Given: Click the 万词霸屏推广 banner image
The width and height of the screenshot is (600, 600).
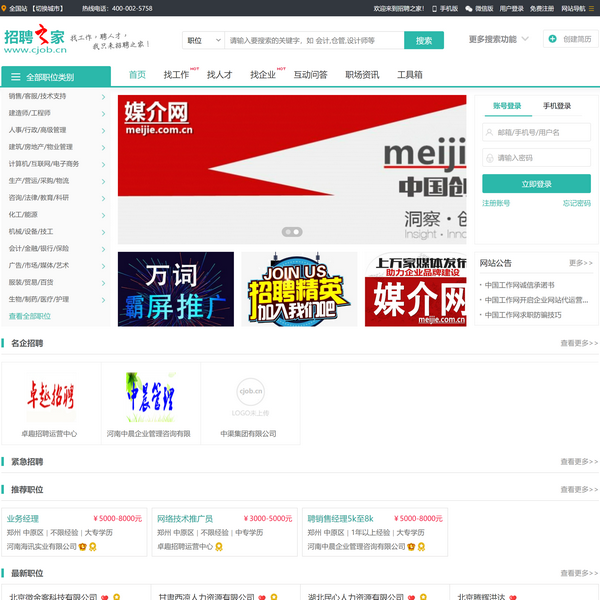Looking at the screenshot, I should [x=175, y=289].
